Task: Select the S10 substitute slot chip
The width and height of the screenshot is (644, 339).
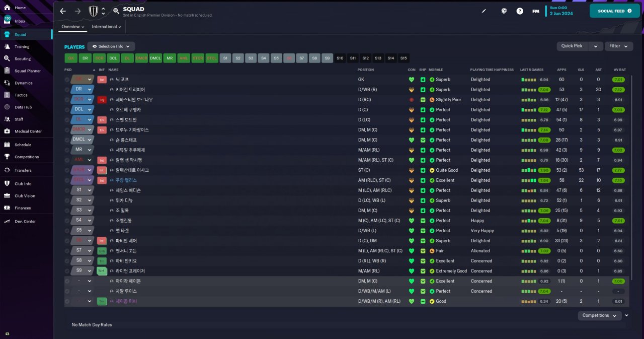Action: [340, 58]
